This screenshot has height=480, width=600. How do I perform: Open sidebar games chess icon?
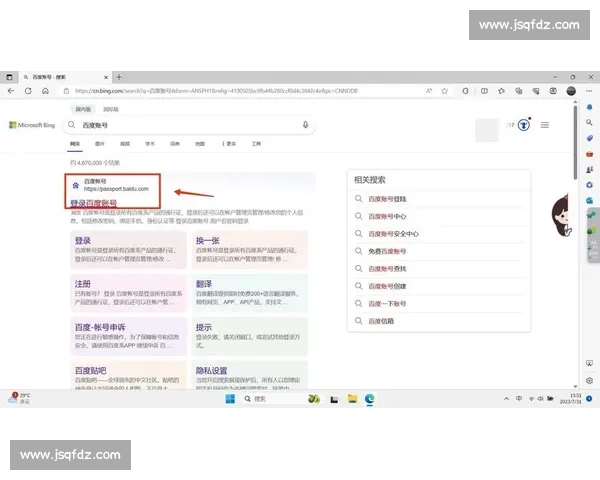click(589, 169)
